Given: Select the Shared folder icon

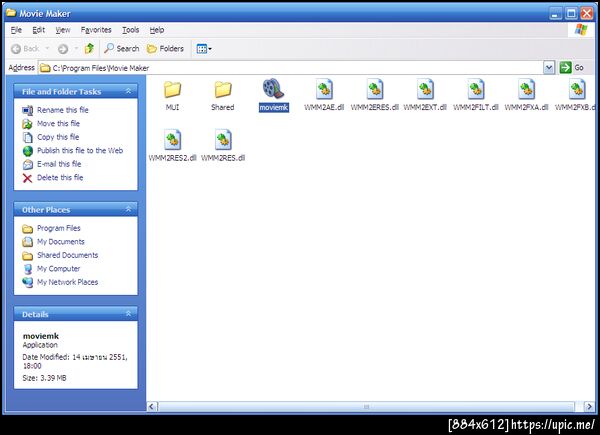Looking at the screenshot, I should pos(223,90).
